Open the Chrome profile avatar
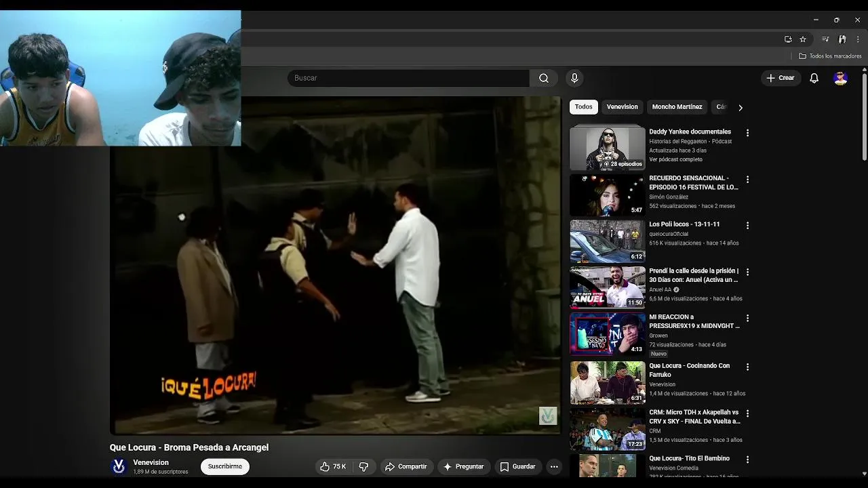 click(842, 39)
